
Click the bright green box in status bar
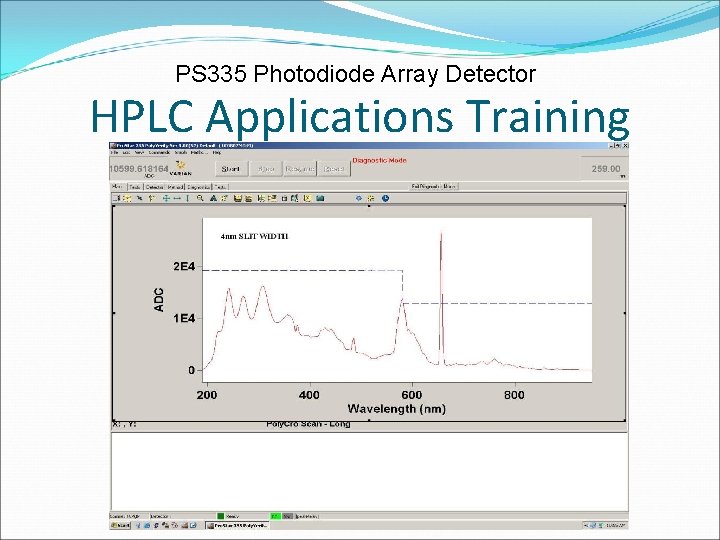pos(275,516)
